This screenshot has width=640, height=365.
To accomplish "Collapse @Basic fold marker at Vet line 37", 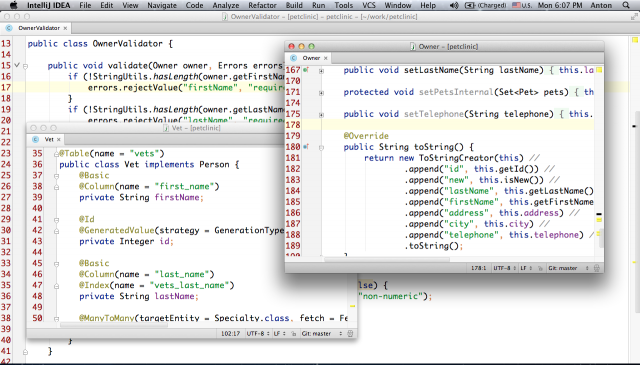I will tap(56, 176).
